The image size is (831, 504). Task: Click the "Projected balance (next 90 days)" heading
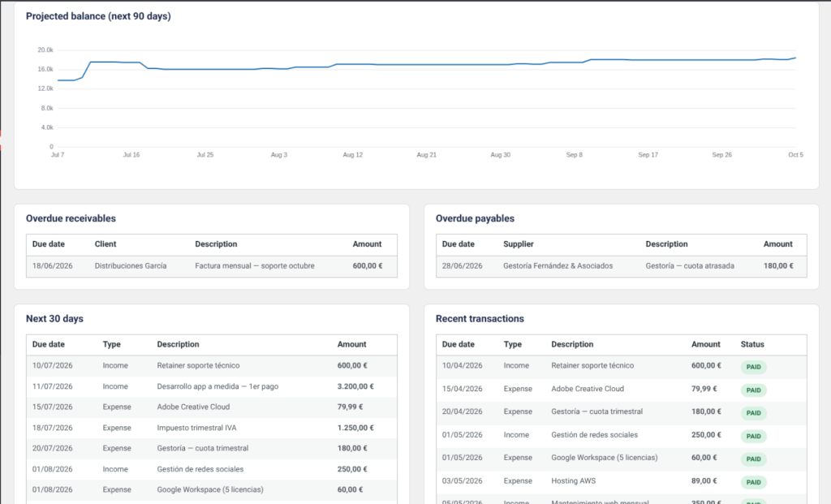pos(98,16)
